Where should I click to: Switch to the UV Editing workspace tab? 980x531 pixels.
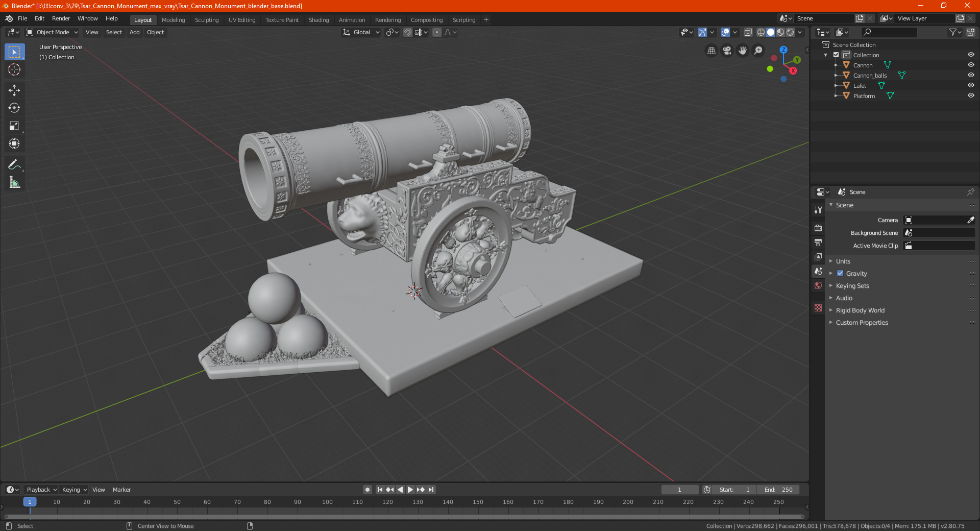point(242,20)
